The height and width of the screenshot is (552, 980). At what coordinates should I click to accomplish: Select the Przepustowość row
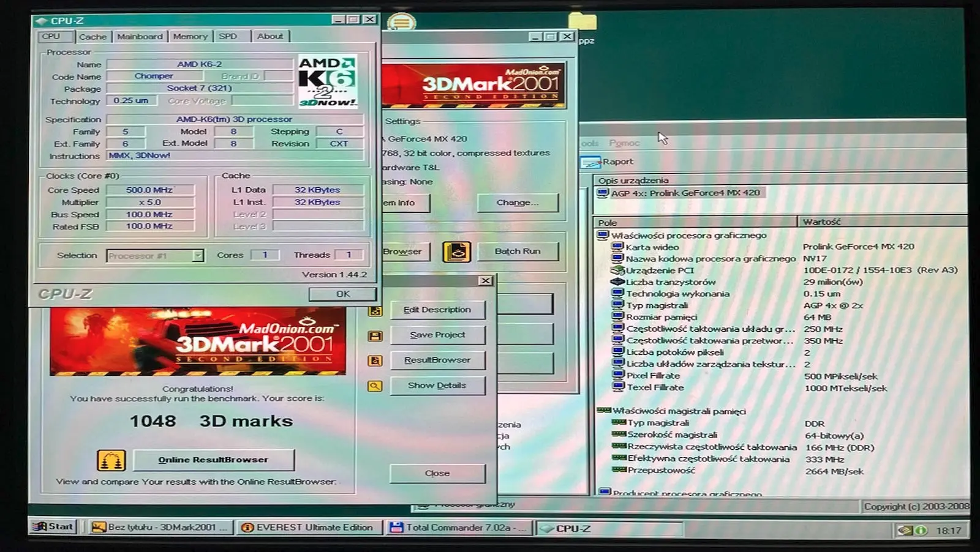tap(661, 471)
